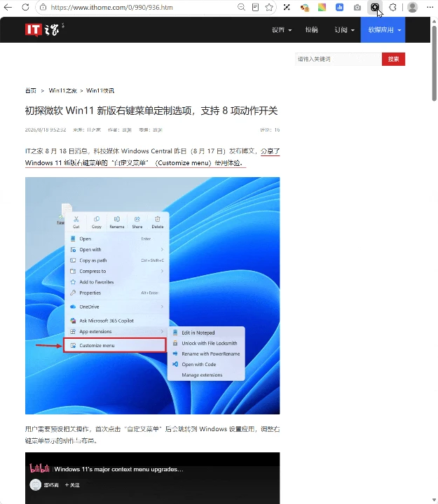The image size is (438, 504).
Task: Click the gray camera screenshot extension icon
Action: (x=357, y=7)
